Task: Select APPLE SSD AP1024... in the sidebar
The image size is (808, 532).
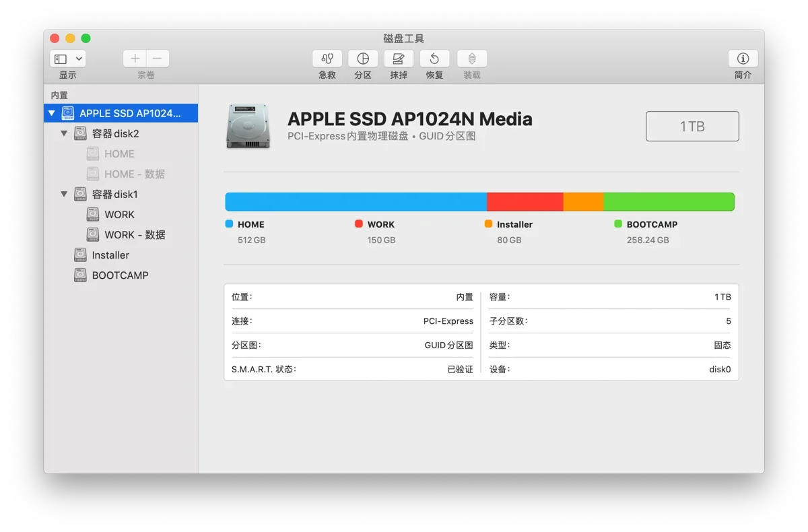Action: click(x=121, y=113)
